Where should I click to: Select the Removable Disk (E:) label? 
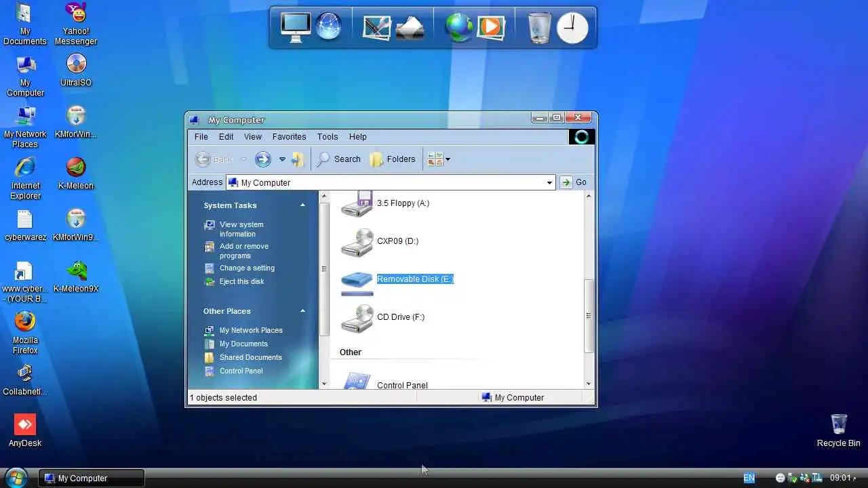415,279
